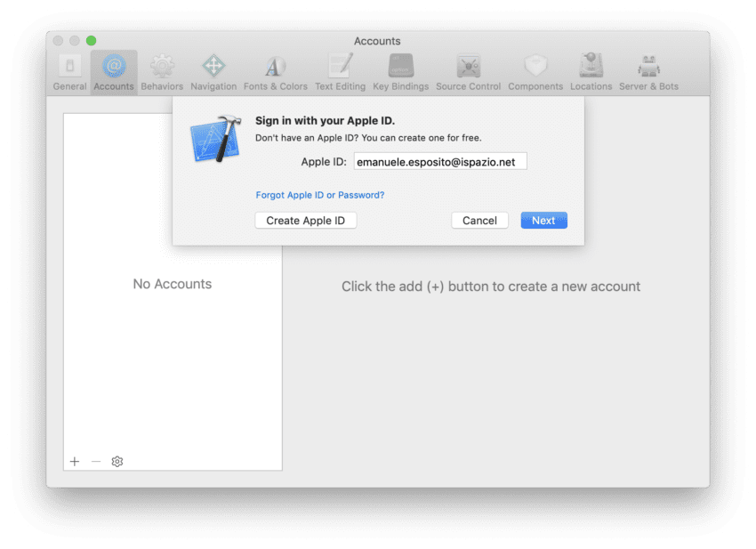756x549 pixels.
Task: Open Forgot Apple ID or Password link
Action: coord(320,195)
